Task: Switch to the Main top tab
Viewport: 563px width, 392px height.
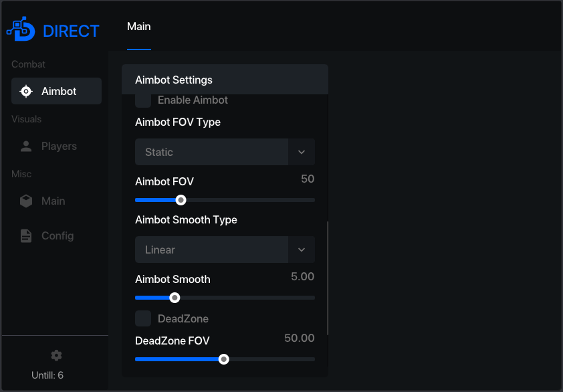Action: [139, 27]
